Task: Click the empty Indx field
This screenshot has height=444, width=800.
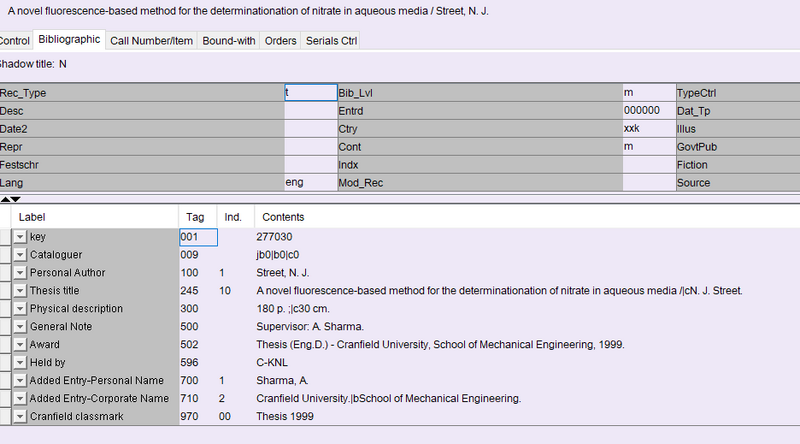Action: pos(649,164)
